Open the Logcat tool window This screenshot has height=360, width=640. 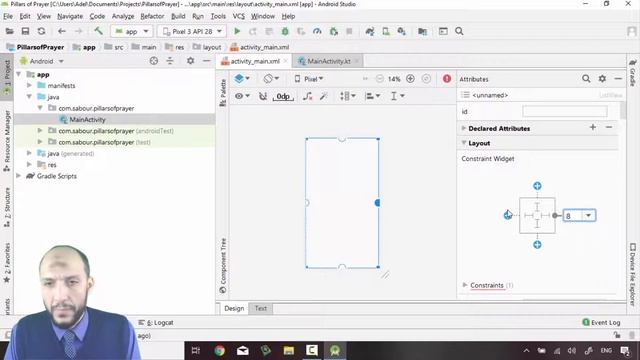click(x=156, y=322)
